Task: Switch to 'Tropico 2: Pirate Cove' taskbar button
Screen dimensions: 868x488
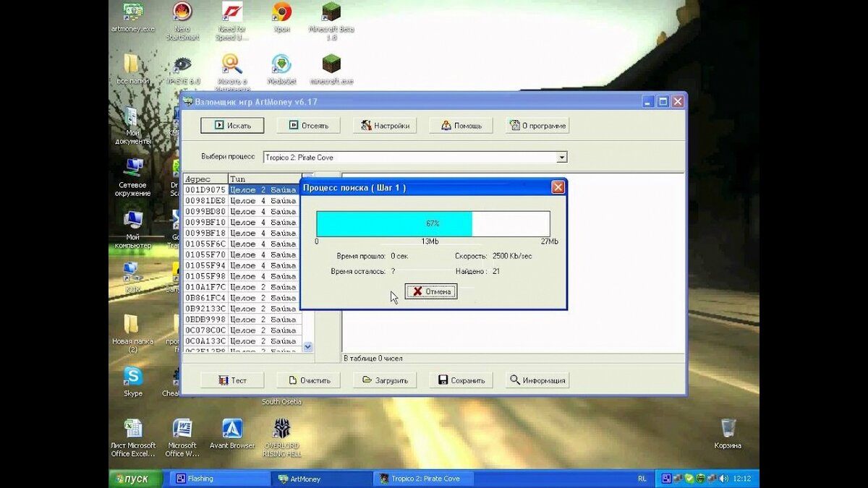Action: point(425,479)
